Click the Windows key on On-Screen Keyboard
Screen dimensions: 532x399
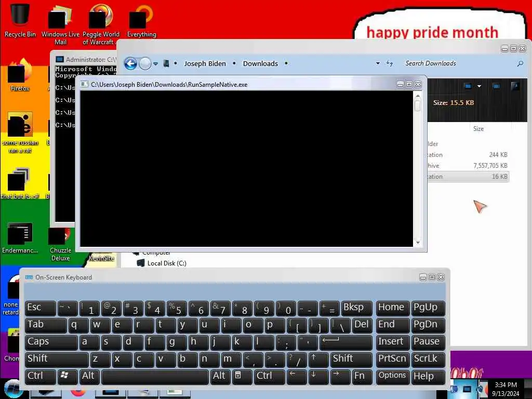point(68,376)
